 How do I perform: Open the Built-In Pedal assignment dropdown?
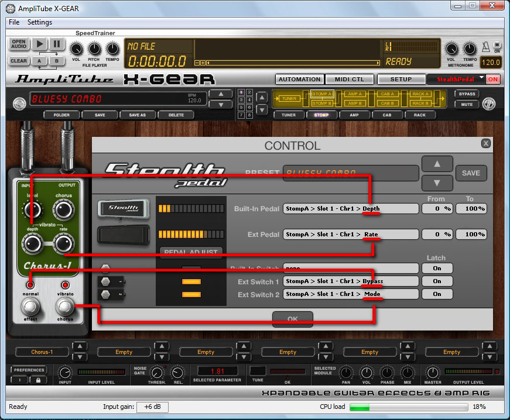coord(351,209)
